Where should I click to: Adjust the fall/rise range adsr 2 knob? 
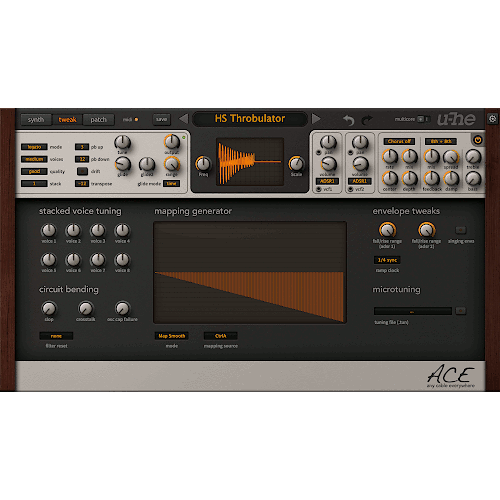point(426,230)
